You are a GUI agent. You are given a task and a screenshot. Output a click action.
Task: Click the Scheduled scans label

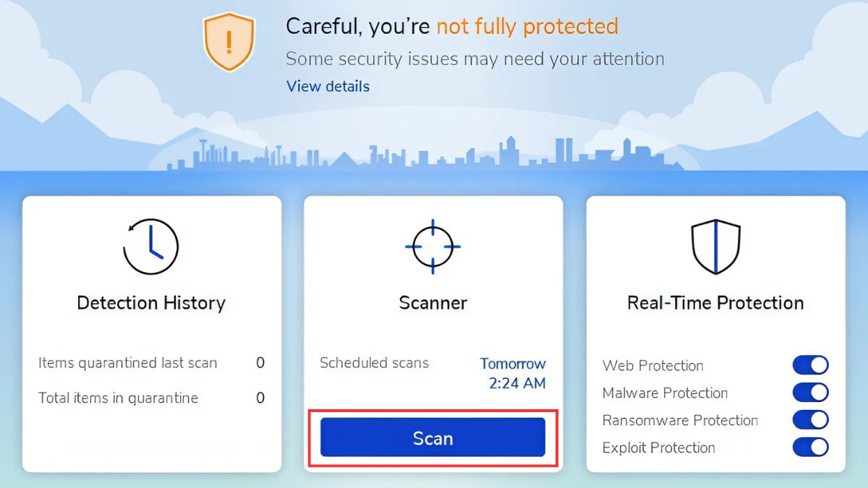pyautogui.click(x=374, y=363)
